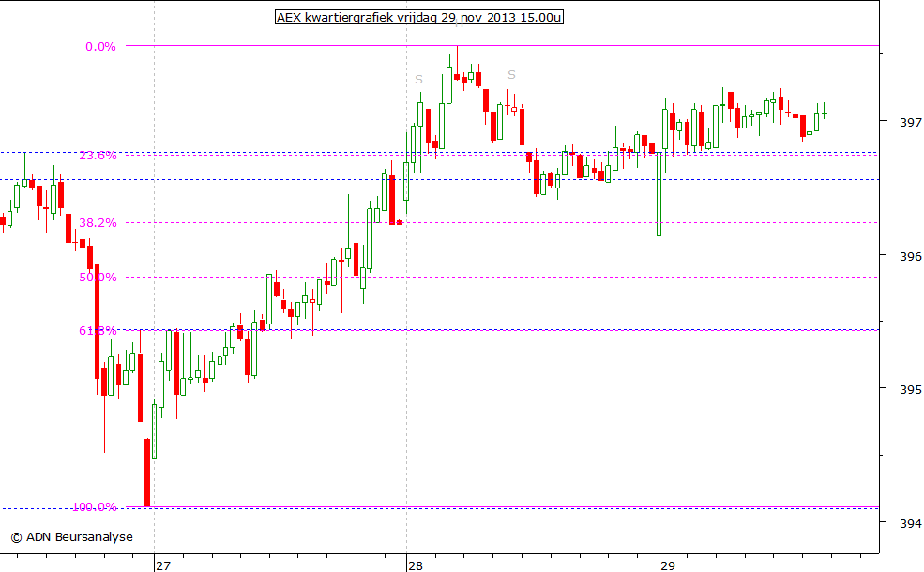Click the date label 29 on time axis

coord(668,565)
